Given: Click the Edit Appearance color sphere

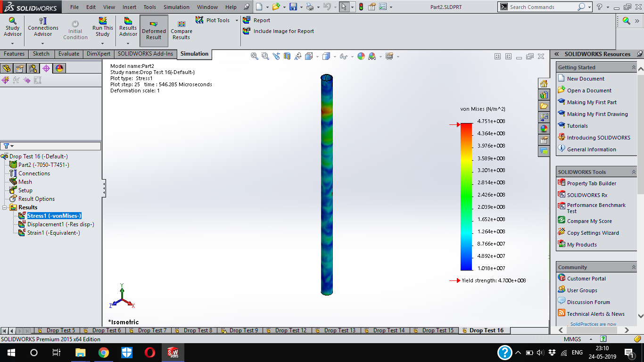Looking at the screenshot, I should coord(361,56).
